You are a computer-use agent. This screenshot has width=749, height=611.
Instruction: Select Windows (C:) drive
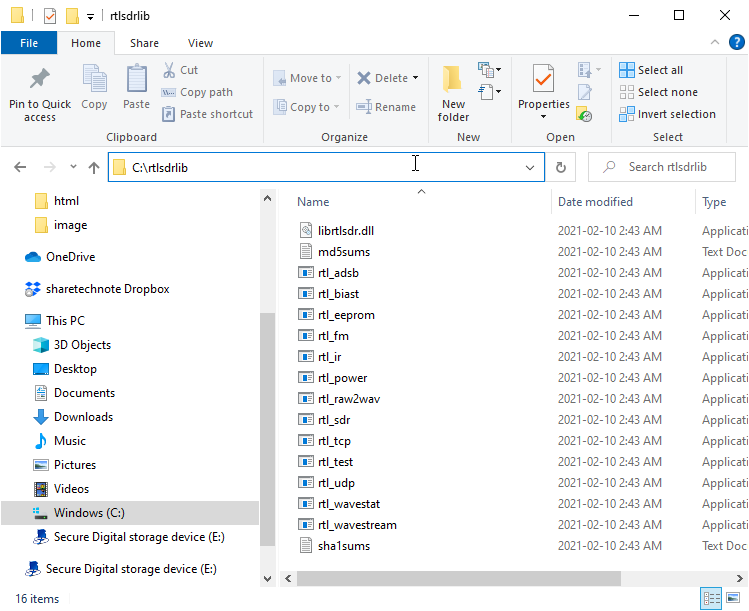pyautogui.click(x=130, y=513)
